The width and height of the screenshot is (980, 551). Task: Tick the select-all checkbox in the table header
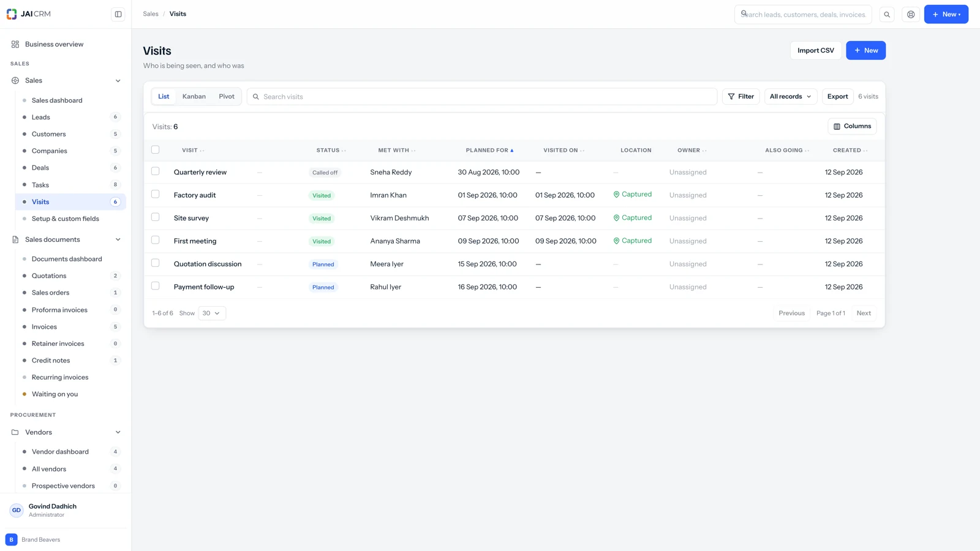[156, 150]
